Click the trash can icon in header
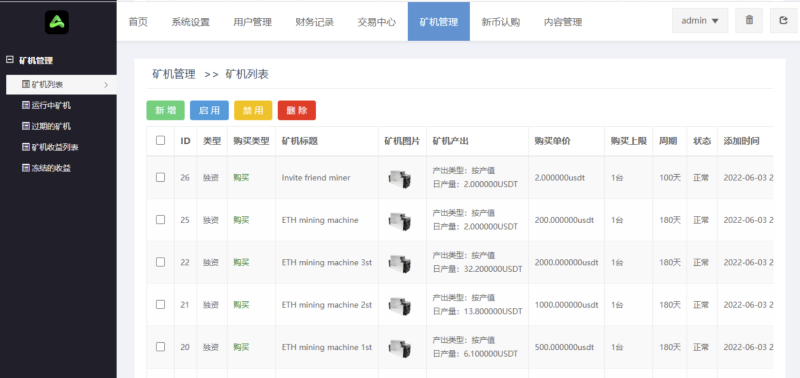The height and width of the screenshot is (378, 800). click(x=749, y=20)
